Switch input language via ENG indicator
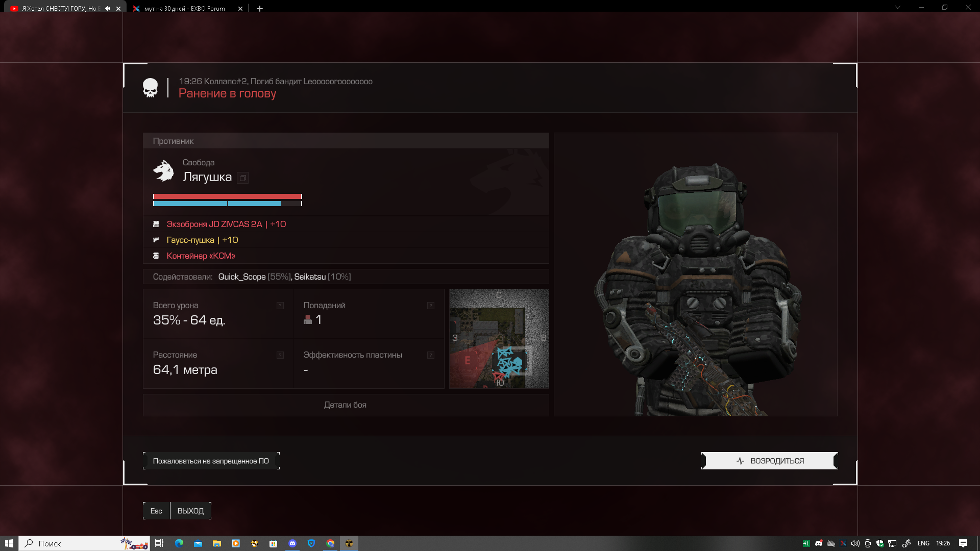Screen dimensions: 980x551 tap(923, 543)
